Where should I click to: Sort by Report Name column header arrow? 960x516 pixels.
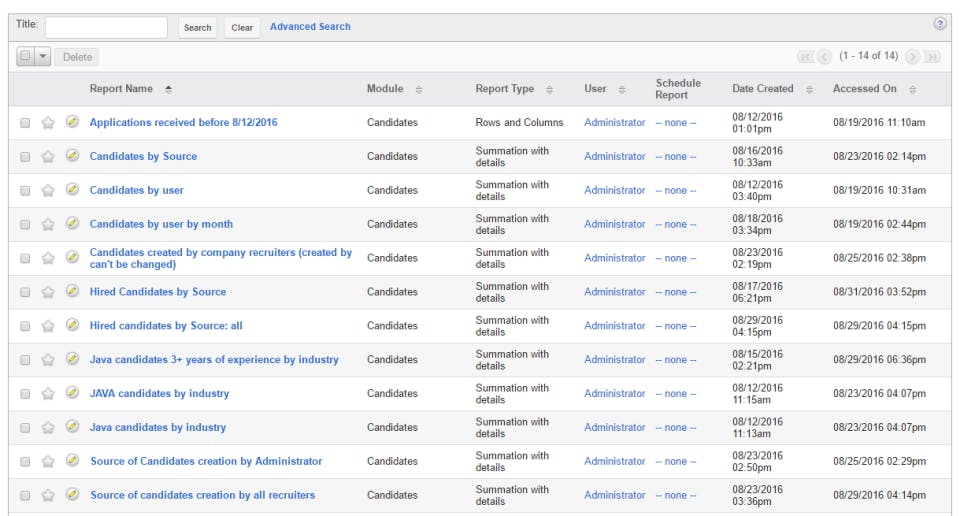coord(168,90)
